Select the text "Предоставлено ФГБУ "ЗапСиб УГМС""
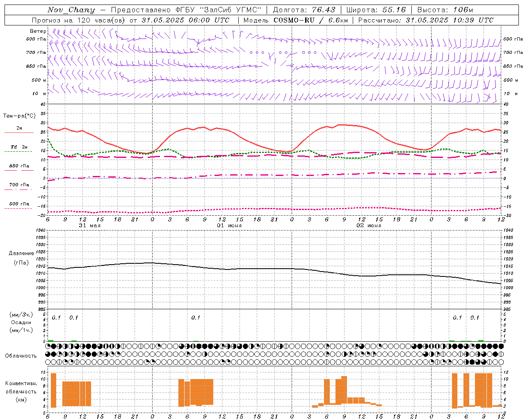 (186, 10)
